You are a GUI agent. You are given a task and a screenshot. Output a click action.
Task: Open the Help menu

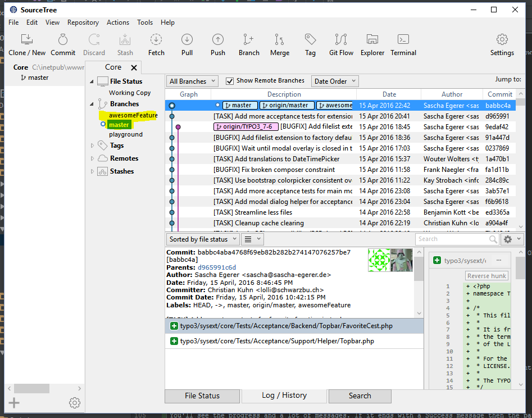167,22
